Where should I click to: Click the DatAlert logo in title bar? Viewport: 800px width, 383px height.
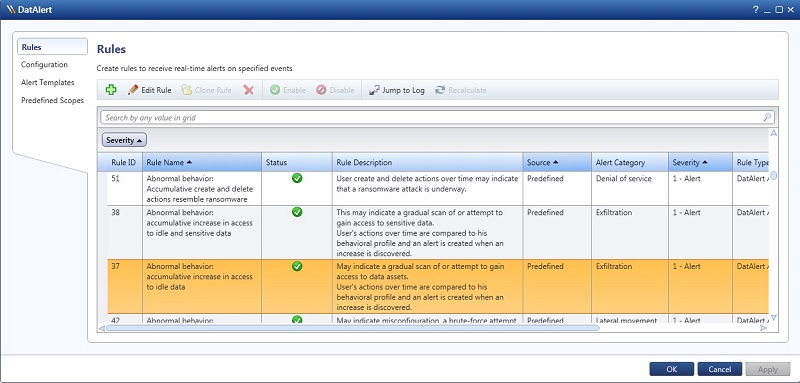(11, 10)
